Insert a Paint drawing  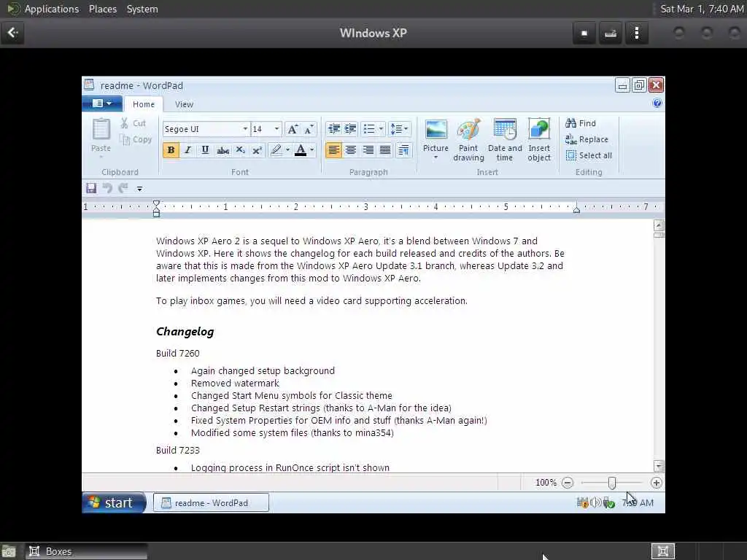coord(468,139)
